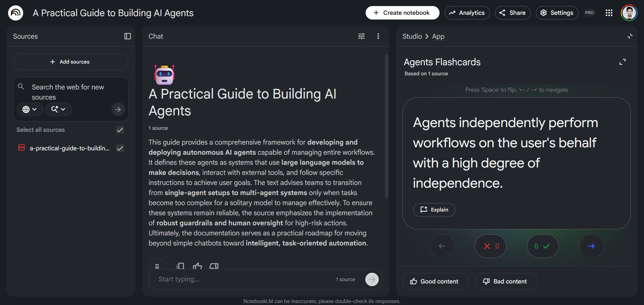The width and height of the screenshot is (644, 305).
Task: Open the Google apps grid
Action: [609, 13]
